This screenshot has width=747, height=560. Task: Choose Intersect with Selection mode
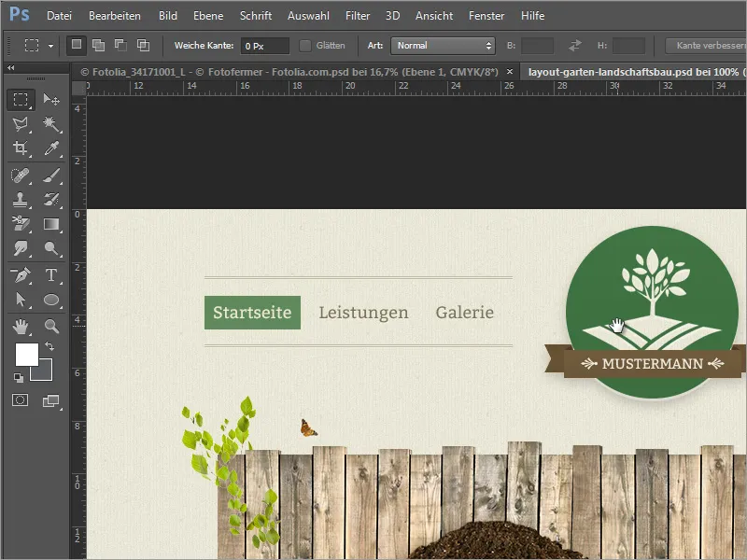click(x=144, y=45)
